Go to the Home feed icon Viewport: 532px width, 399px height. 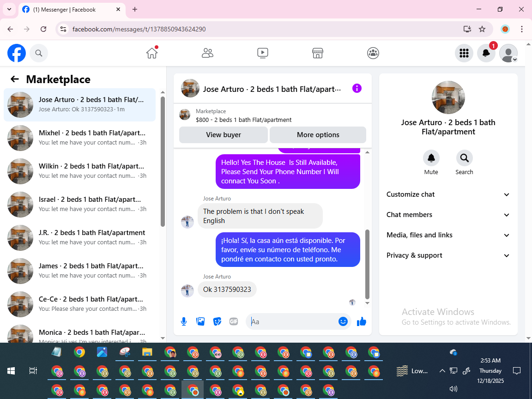pos(152,53)
